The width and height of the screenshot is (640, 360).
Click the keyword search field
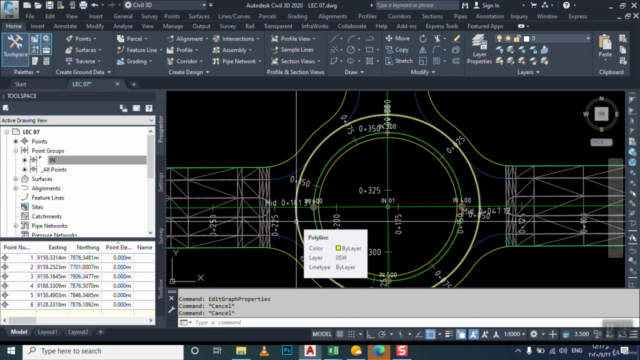(x=416, y=5)
